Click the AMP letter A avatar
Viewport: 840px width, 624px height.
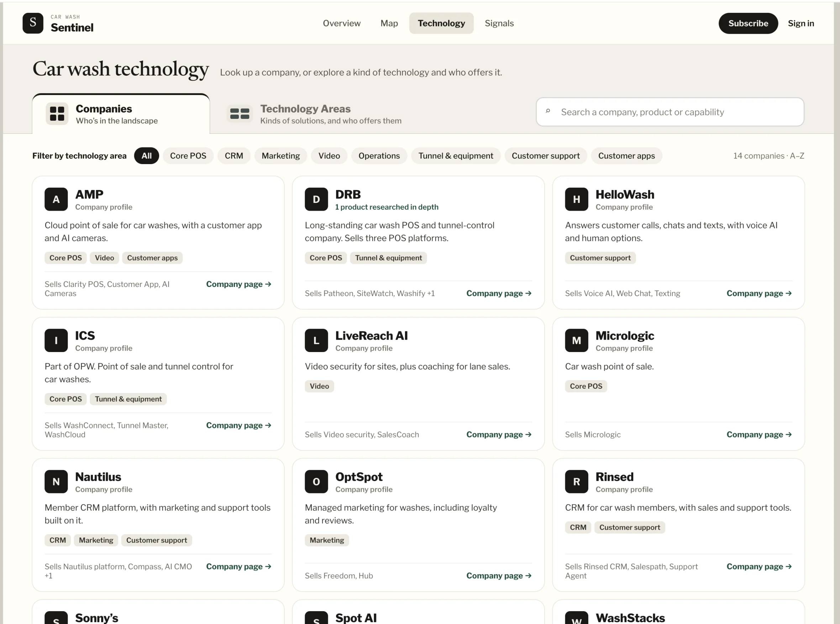pyautogui.click(x=56, y=199)
